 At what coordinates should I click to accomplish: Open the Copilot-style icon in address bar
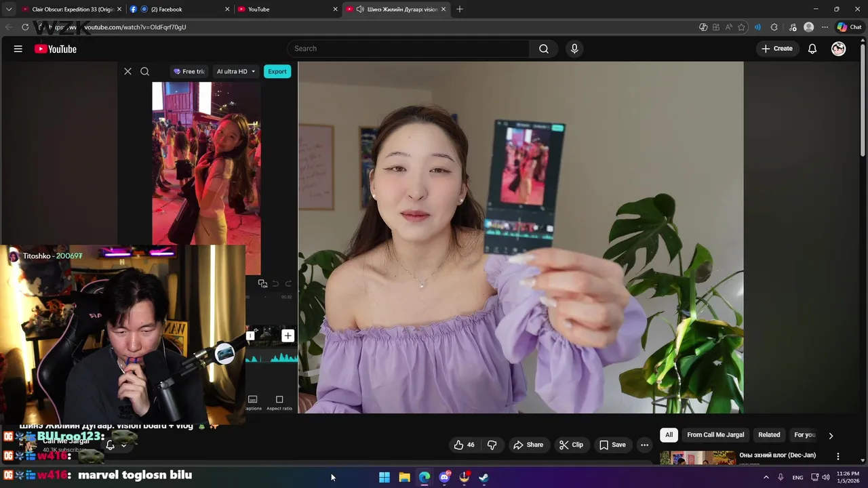703,27
